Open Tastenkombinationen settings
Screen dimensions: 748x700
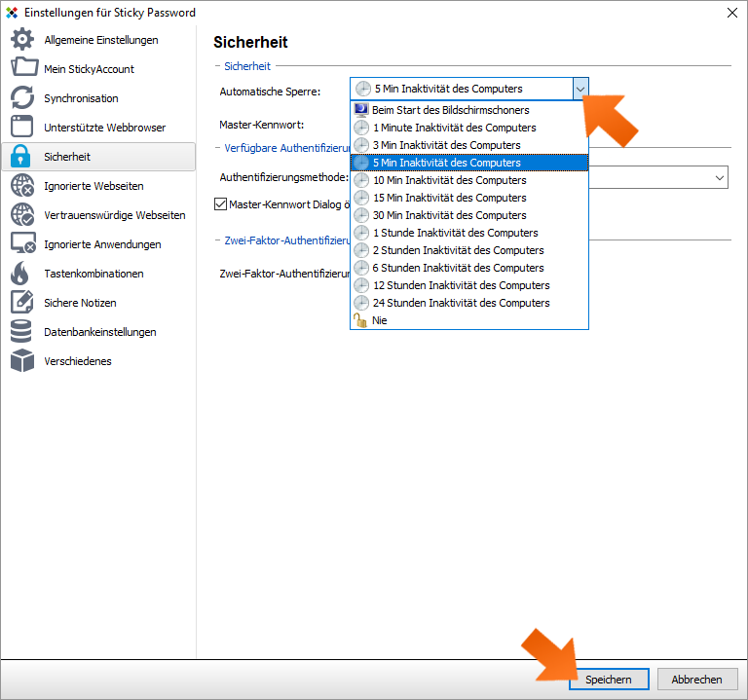98,274
